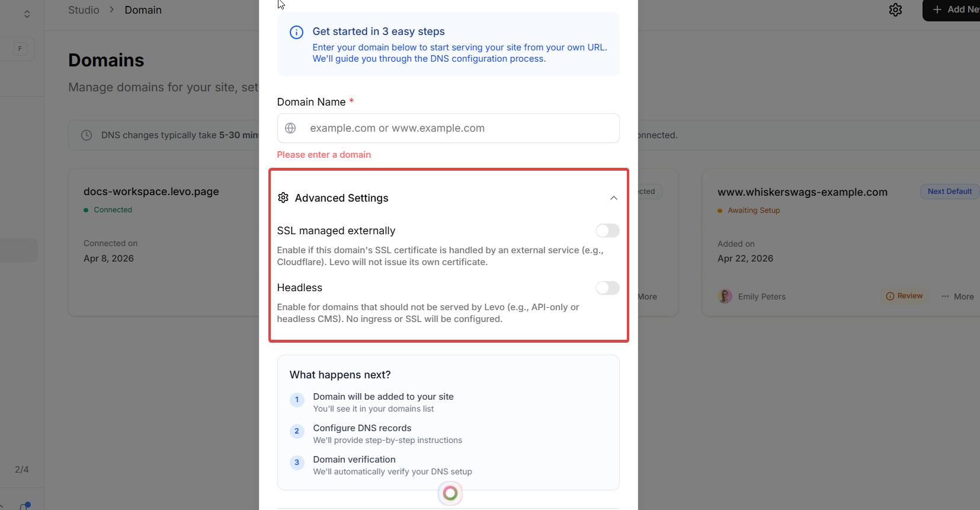980x510 pixels.
Task: Click Review on whiskerswags domain card
Action: [904, 296]
